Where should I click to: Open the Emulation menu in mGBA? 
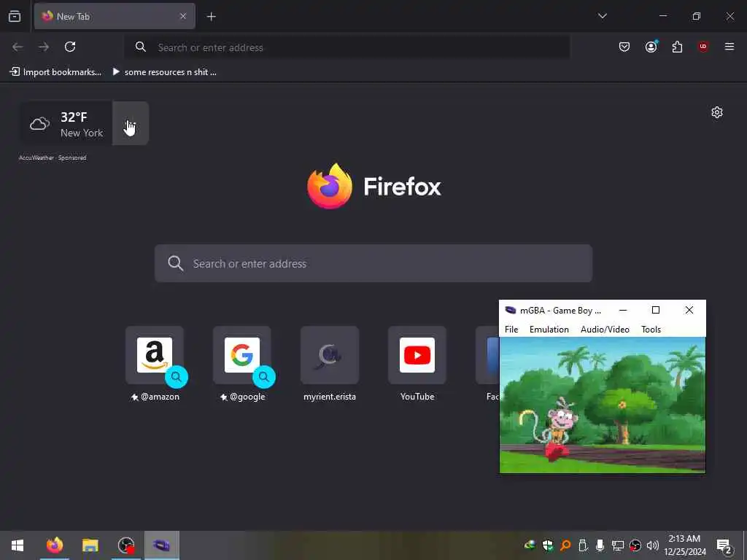549,330
